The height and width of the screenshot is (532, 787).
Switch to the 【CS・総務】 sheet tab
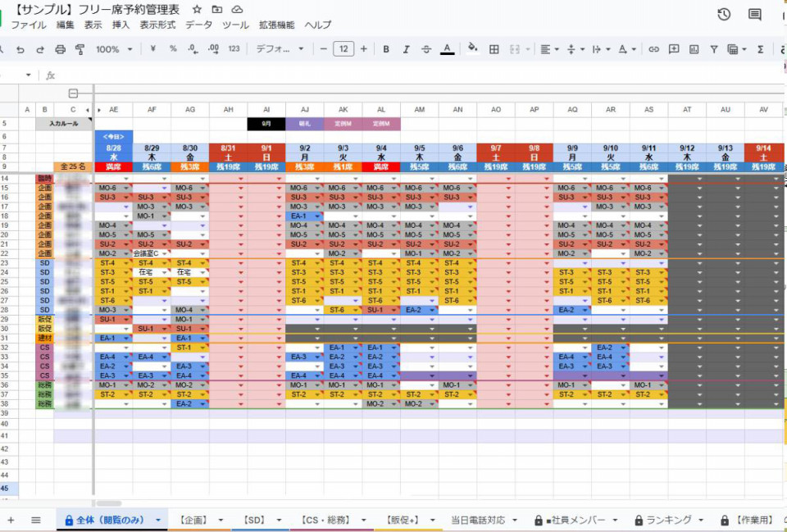click(x=325, y=520)
